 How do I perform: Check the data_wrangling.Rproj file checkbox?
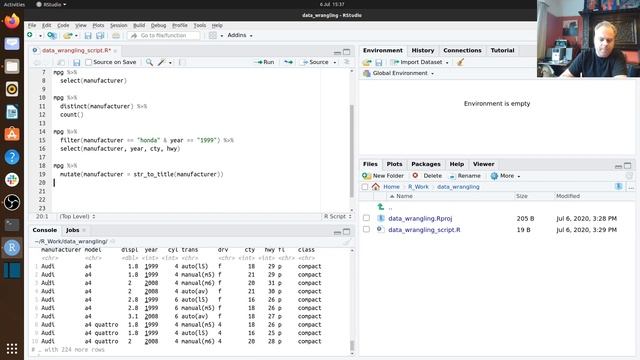(367, 218)
